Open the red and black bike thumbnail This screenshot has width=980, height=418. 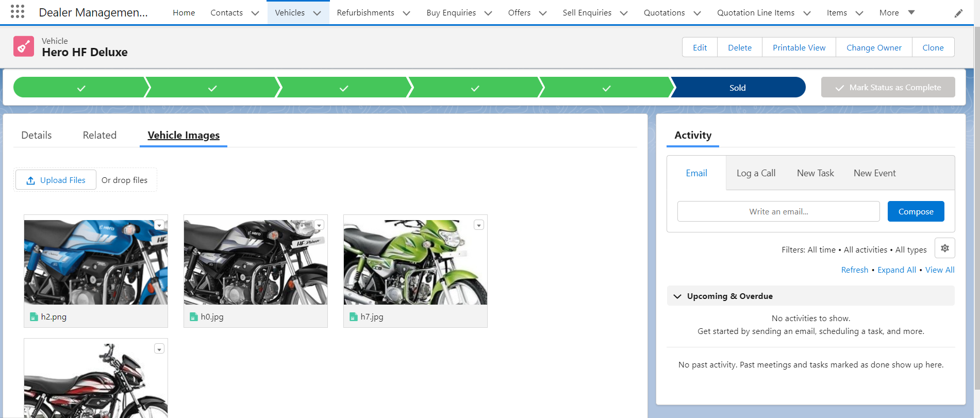(96, 381)
